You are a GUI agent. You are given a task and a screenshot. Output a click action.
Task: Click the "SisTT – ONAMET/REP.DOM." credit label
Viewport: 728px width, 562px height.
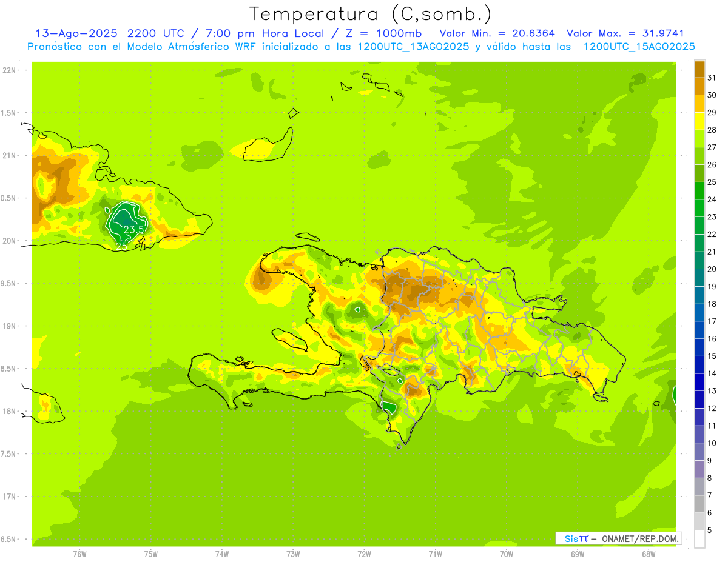click(x=619, y=538)
